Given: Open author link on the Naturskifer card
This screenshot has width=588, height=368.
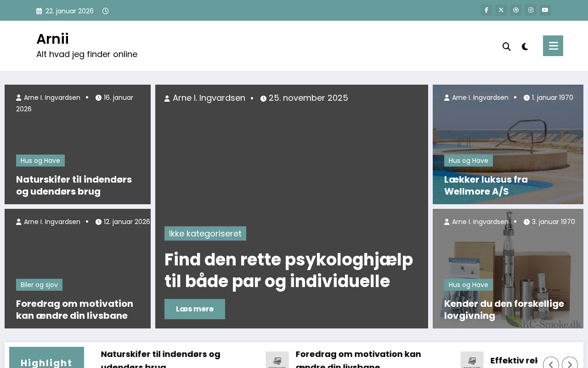Looking at the screenshot, I should pyautogui.click(x=48, y=98).
